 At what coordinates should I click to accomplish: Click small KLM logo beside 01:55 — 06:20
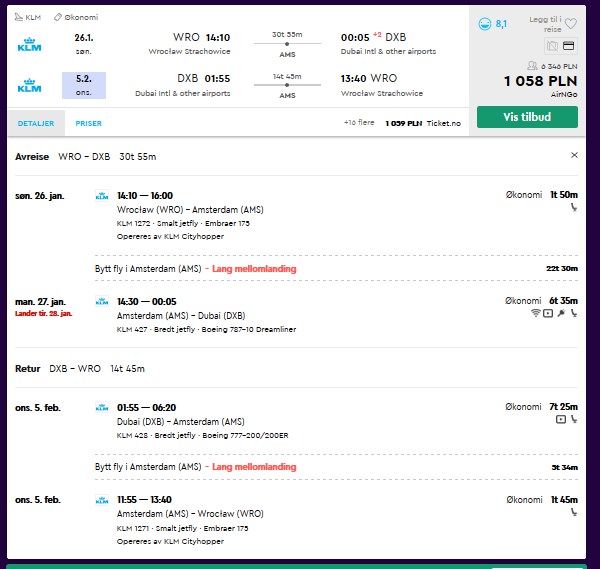(x=102, y=408)
